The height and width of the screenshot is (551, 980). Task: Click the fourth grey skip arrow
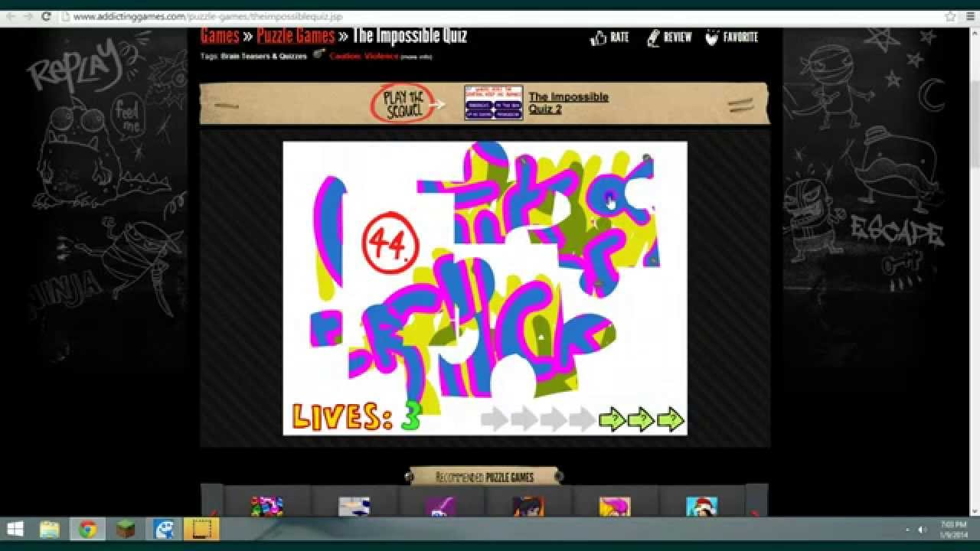click(x=583, y=419)
